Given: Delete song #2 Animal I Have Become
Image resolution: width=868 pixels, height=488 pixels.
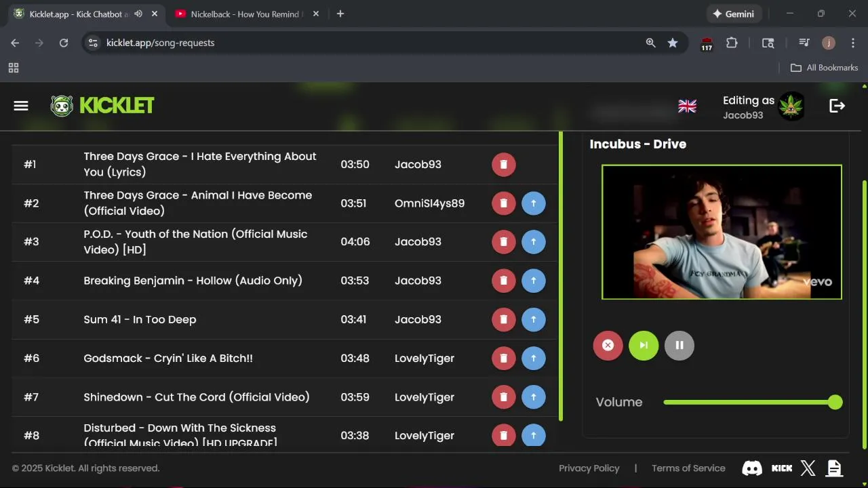Looking at the screenshot, I should coord(503,203).
